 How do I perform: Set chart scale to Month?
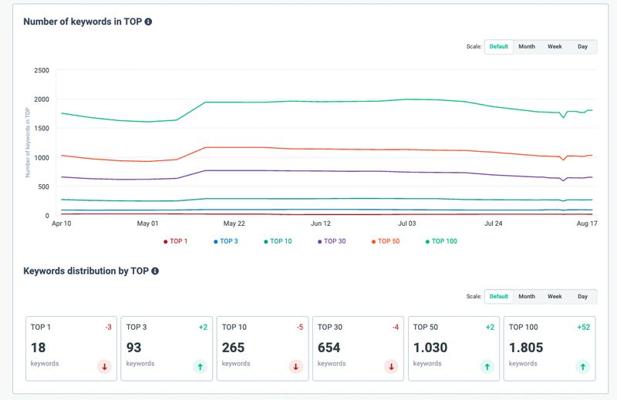click(x=526, y=46)
